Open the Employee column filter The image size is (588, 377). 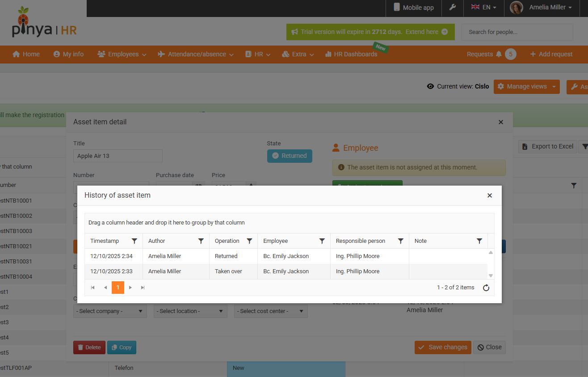pyautogui.click(x=322, y=241)
